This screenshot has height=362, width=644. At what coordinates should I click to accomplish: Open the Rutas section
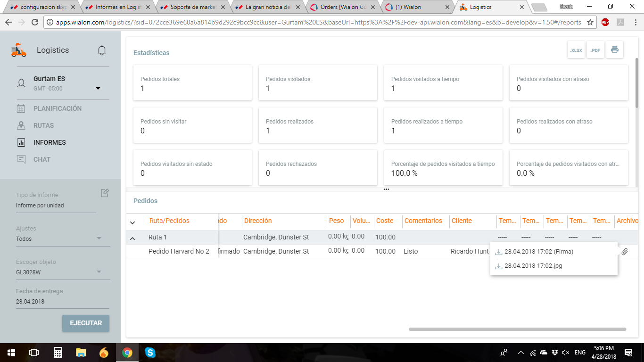pos(43,125)
